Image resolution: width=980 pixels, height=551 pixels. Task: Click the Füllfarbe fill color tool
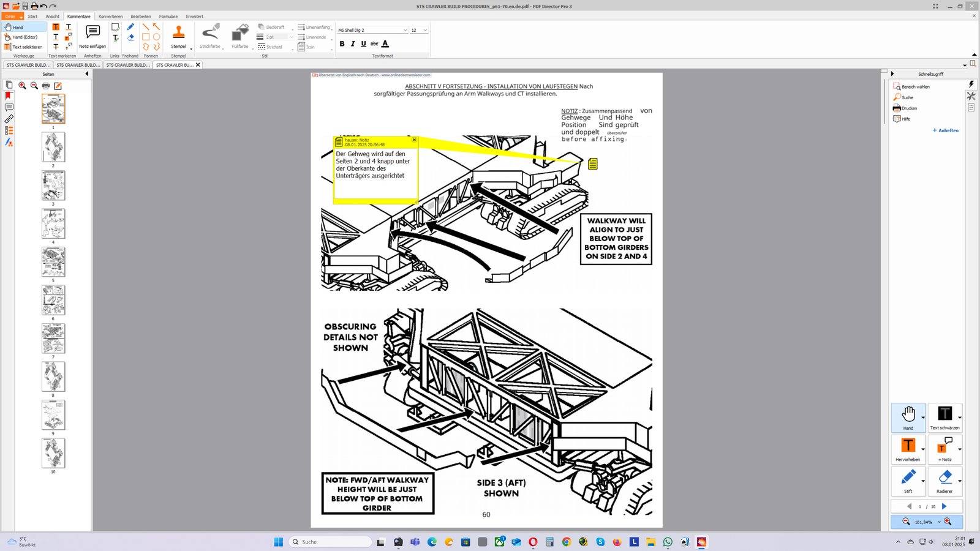(240, 37)
